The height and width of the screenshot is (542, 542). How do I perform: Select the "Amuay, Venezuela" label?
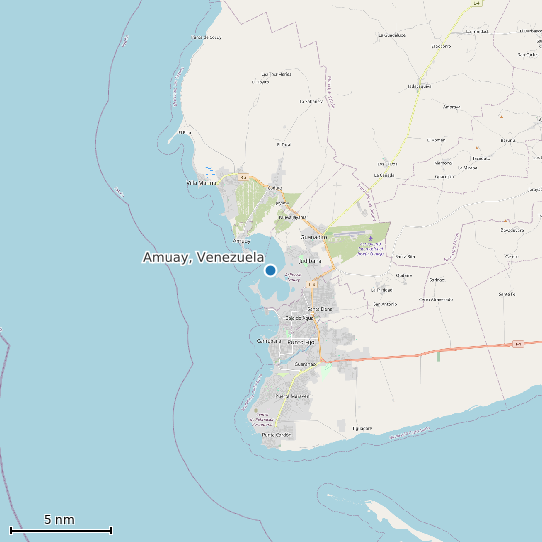[204, 258]
